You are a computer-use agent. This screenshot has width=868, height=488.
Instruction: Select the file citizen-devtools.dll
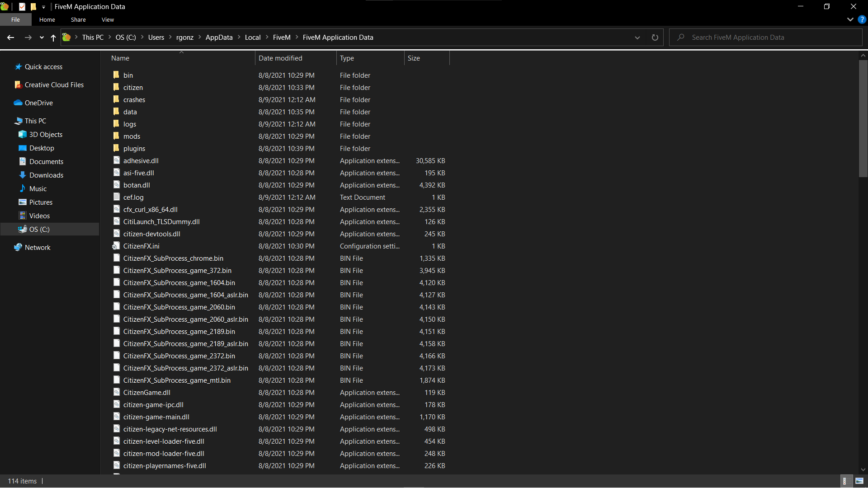point(152,234)
